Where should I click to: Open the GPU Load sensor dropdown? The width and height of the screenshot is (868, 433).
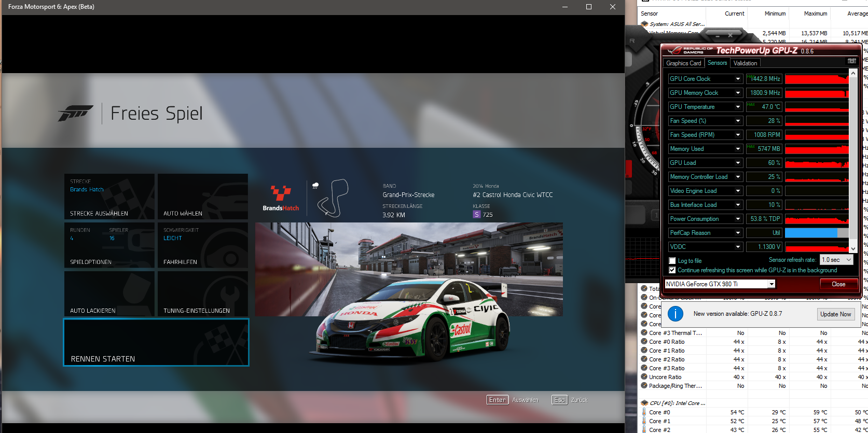pyautogui.click(x=738, y=163)
